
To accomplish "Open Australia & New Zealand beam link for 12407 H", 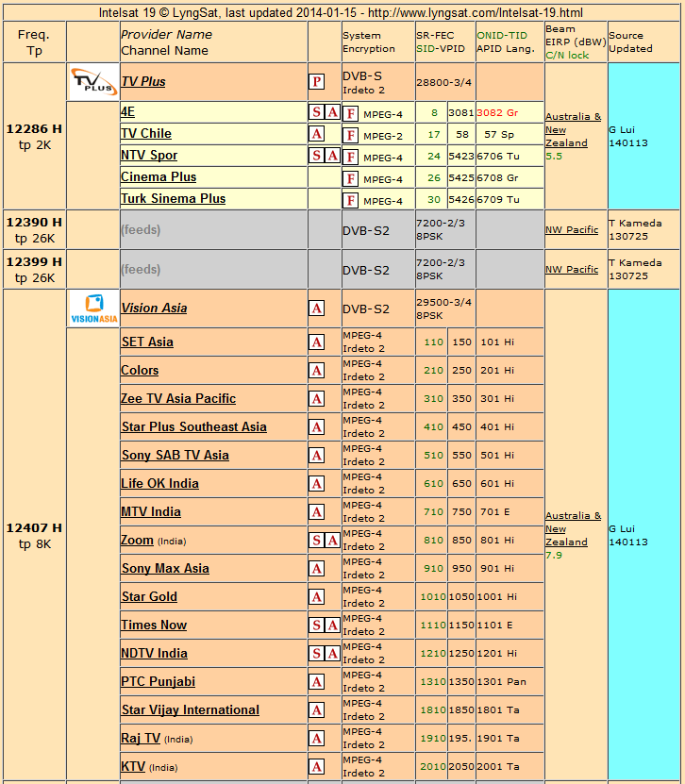I will click(573, 529).
